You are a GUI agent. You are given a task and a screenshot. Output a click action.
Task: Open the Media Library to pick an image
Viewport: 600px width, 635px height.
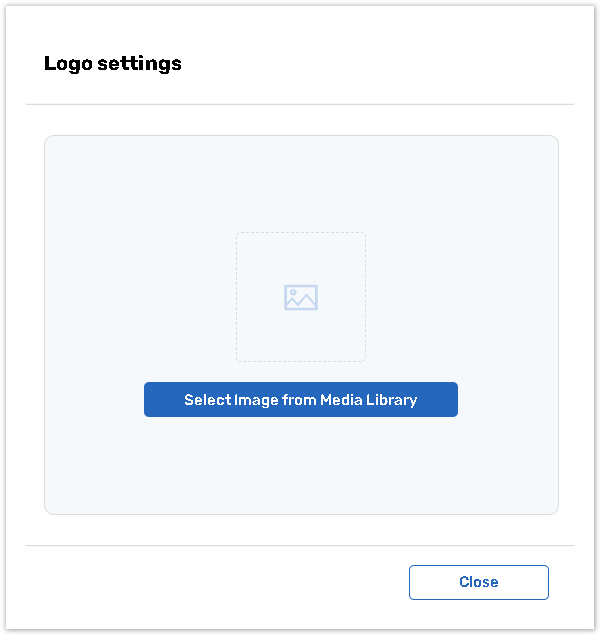tap(301, 399)
